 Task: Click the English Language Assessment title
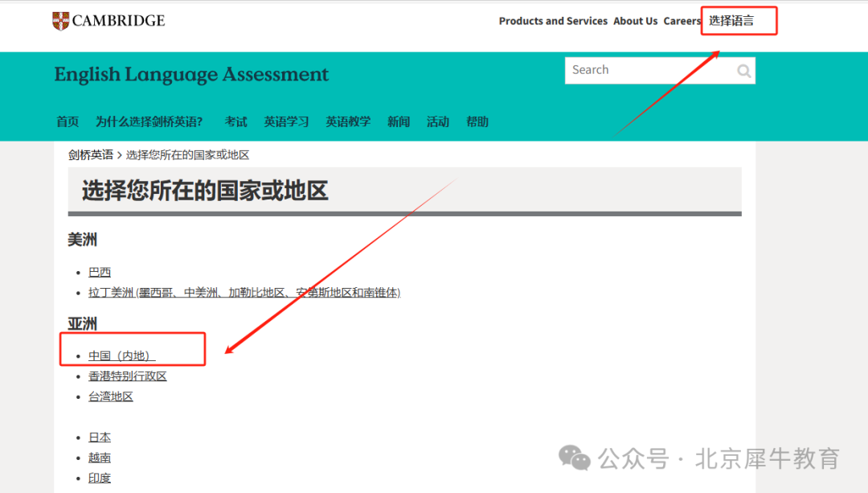[191, 75]
